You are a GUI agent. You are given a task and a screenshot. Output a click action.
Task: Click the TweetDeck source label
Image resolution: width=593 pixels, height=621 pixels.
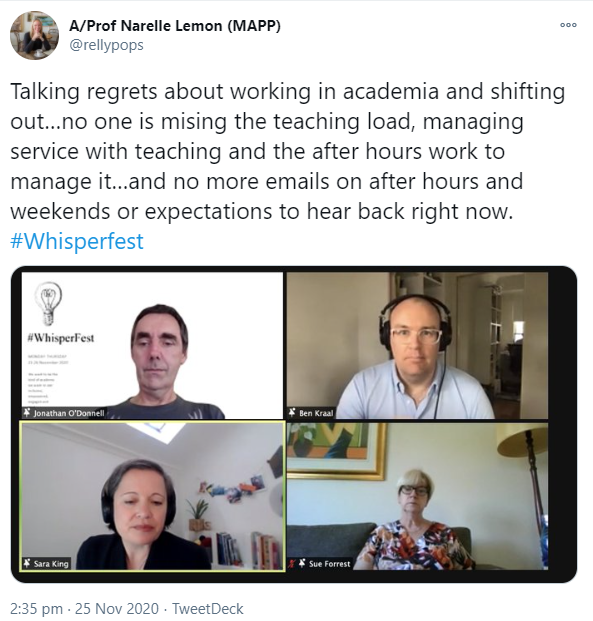click(x=208, y=608)
